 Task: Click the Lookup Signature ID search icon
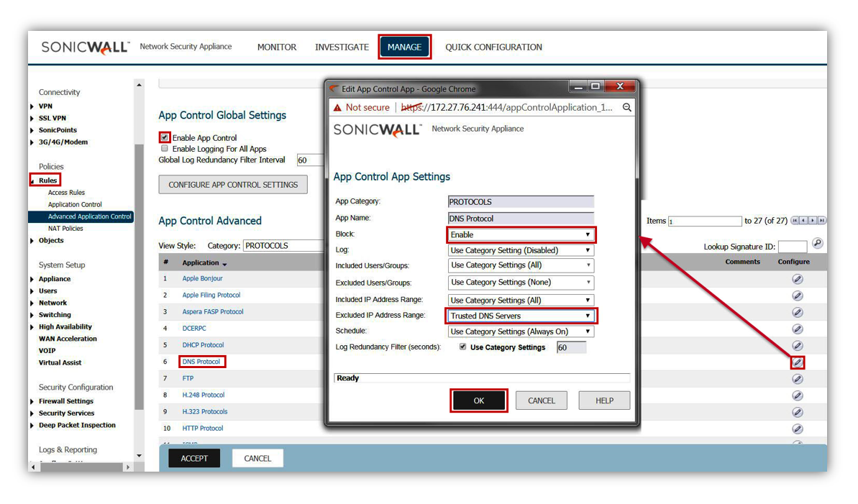[817, 244]
